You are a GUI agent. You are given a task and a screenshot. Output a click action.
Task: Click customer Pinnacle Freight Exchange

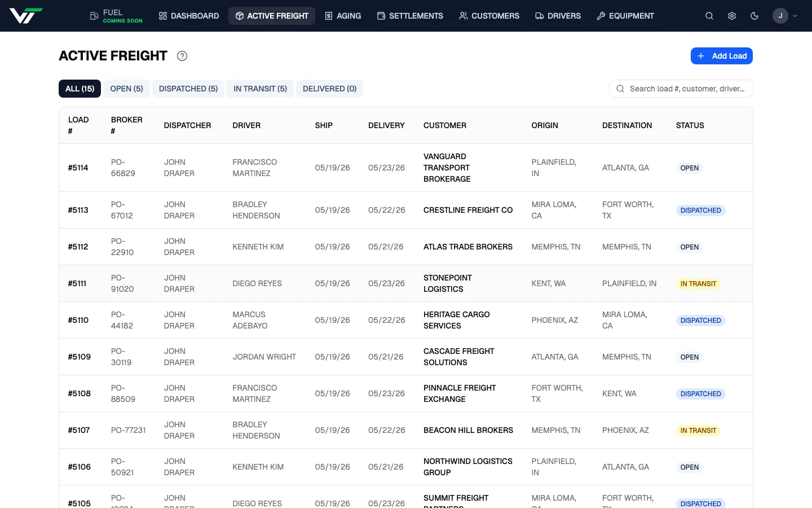(460, 393)
